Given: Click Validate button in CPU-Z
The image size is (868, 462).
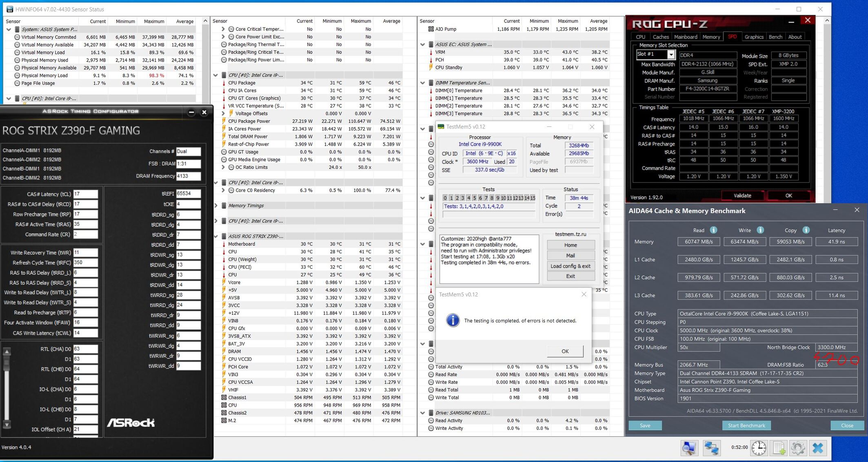Looking at the screenshot, I should (742, 196).
